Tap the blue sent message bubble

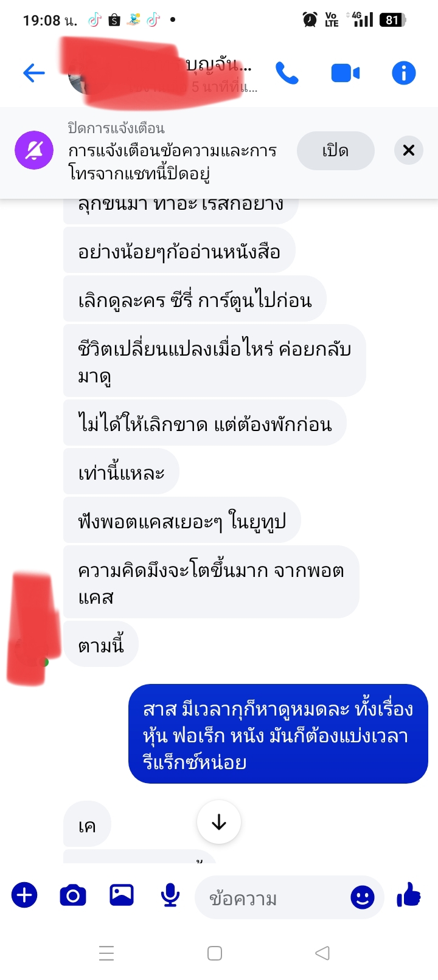point(278,734)
